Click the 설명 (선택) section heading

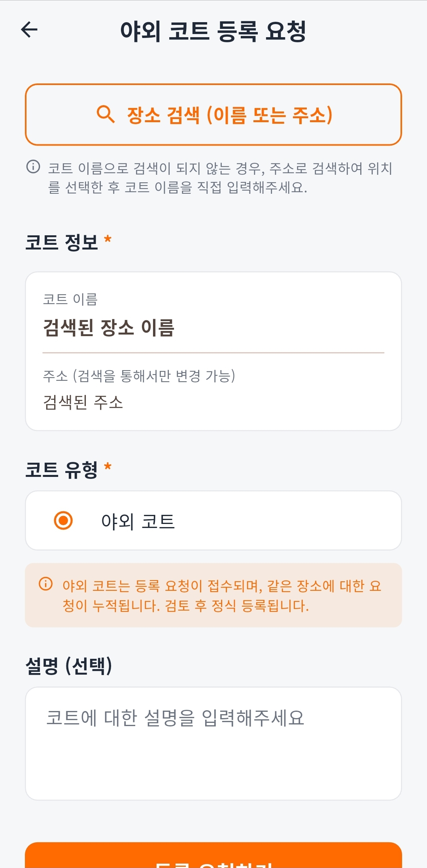[x=69, y=666]
